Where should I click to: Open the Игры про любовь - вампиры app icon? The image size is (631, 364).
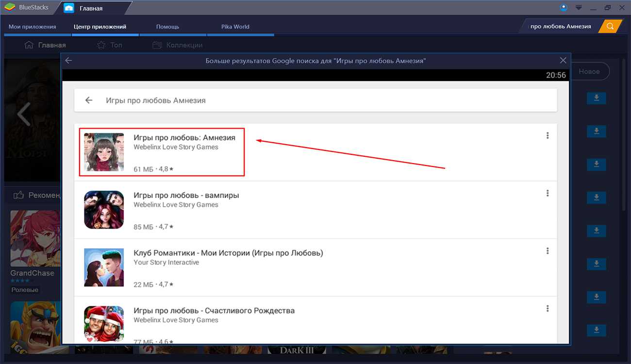coord(104,210)
